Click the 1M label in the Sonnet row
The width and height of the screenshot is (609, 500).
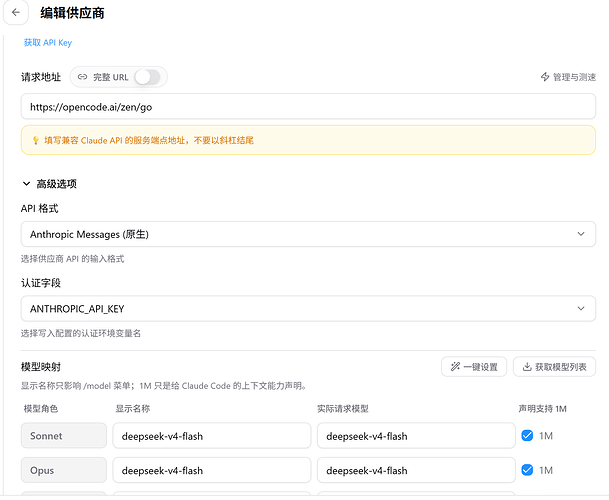point(546,436)
